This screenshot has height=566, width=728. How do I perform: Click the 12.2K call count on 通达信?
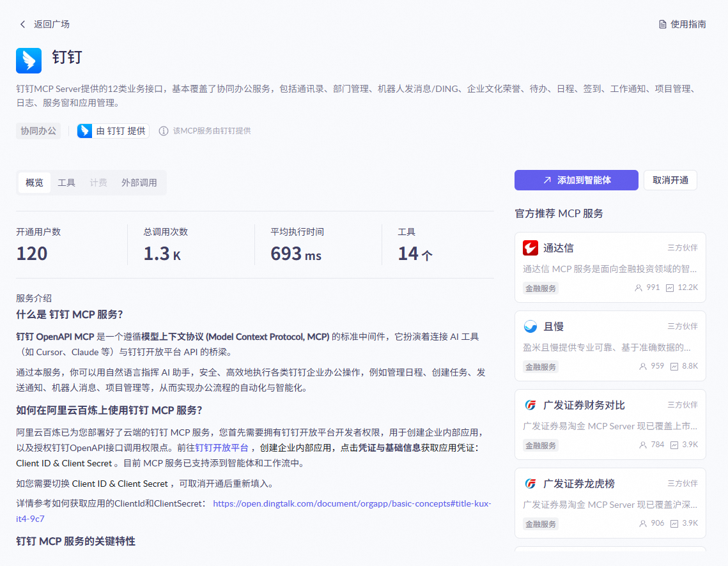(x=688, y=287)
